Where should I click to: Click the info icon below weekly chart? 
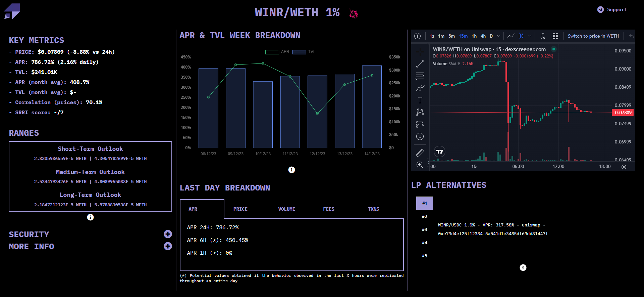(x=291, y=170)
